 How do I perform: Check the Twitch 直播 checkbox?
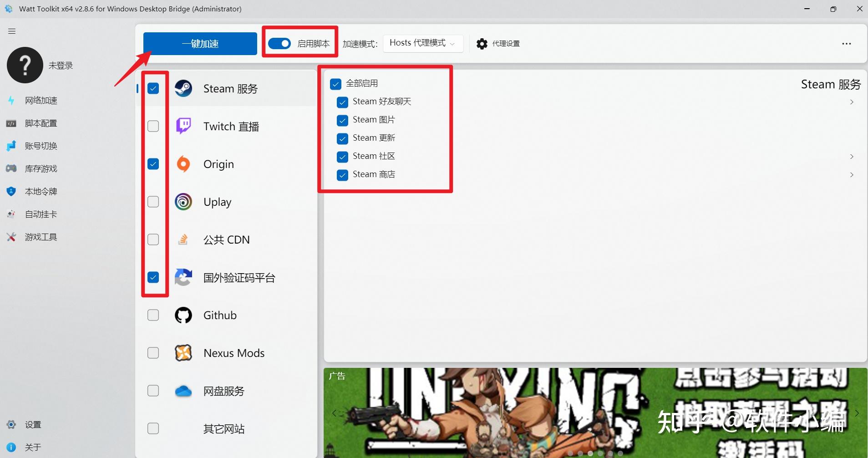coord(153,126)
